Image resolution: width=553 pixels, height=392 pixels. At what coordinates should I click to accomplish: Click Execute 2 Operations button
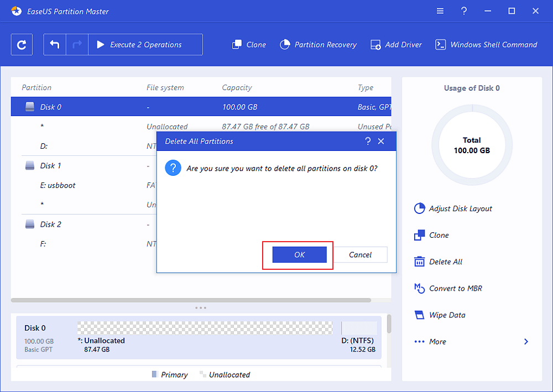pyautogui.click(x=140, y=45)
